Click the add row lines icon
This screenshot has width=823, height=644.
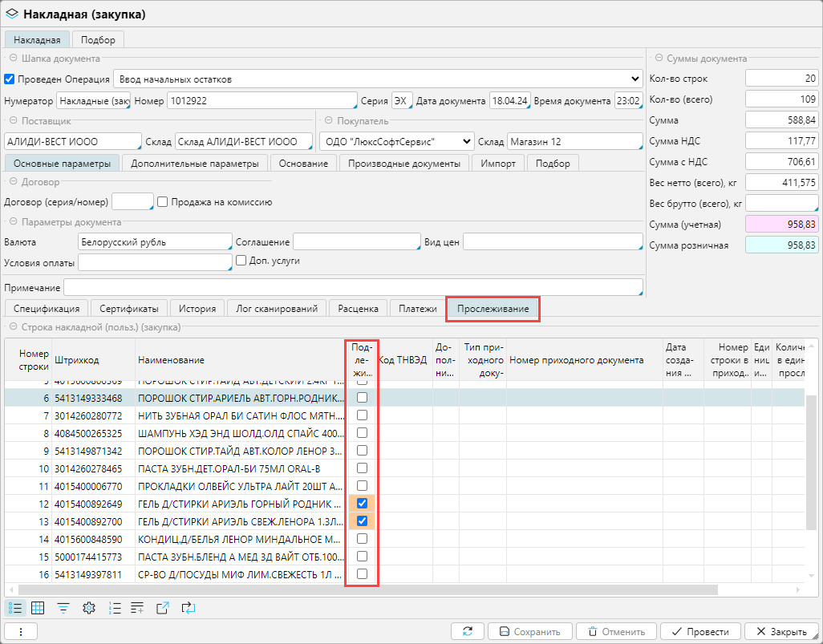point(137,608)
